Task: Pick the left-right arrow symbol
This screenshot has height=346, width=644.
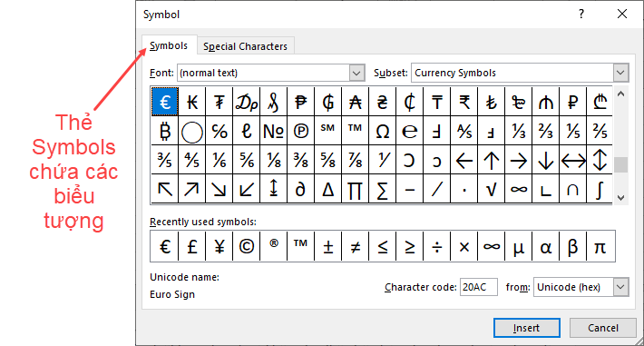Action: point(573,160)
